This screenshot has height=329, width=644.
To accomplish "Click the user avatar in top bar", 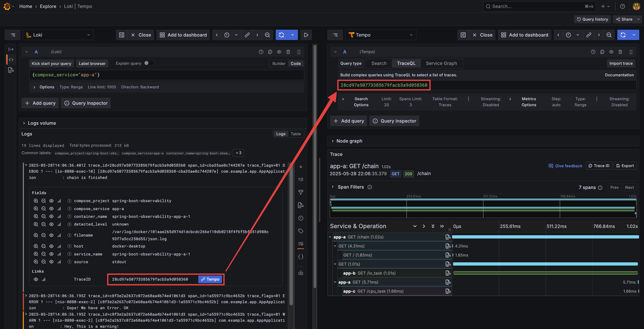I will (636, 6).
